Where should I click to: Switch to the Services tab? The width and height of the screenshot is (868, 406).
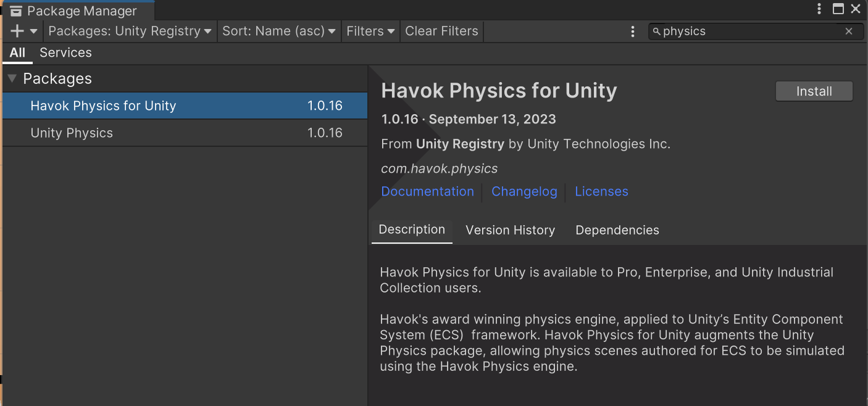pyautogui.click(x=65, y=53)
